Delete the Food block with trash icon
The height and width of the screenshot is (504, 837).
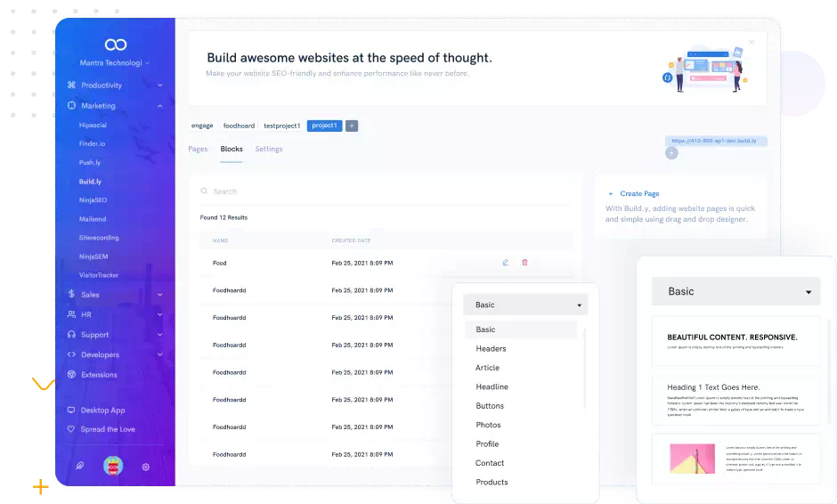point(524,263)
